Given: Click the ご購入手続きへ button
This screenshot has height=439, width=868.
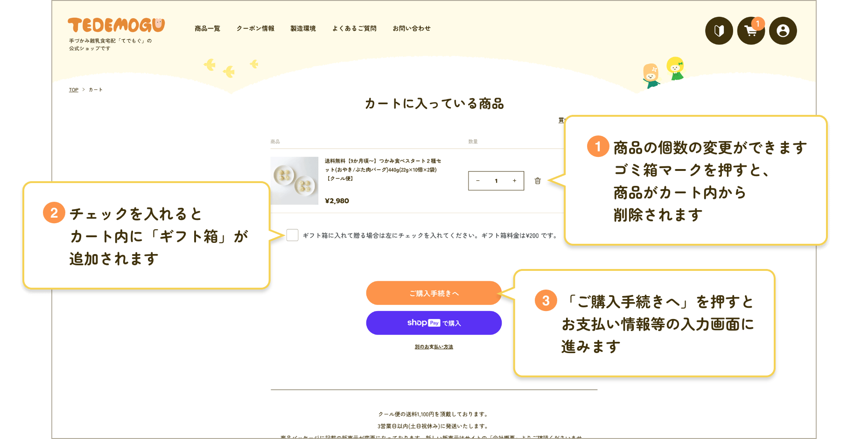Looking at the screenshot, I should point(434,293).
